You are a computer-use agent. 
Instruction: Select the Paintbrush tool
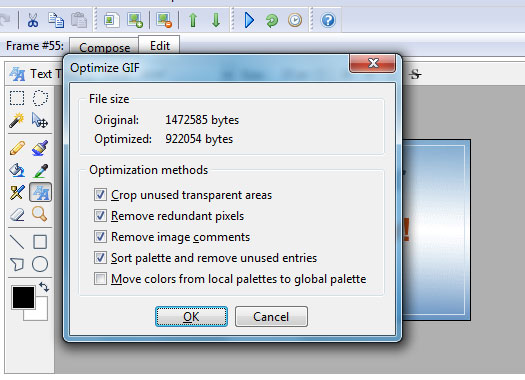40,148
